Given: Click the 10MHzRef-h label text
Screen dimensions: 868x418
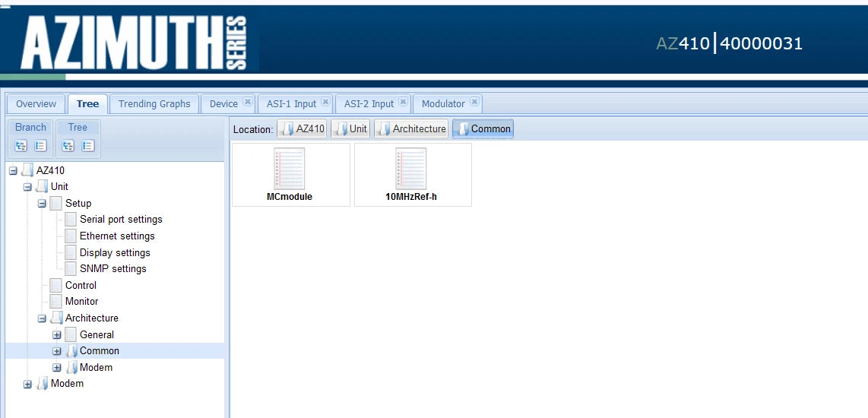Looking at the screenshot, I should click(411, 197).
